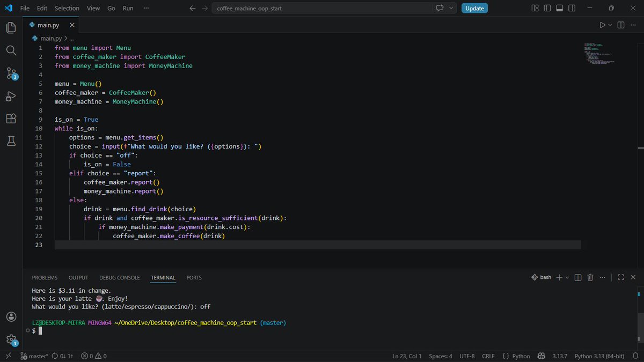Viewport: 644px width, 362px height.
Task: Click New Terminal plus icon
Action: 559,277
